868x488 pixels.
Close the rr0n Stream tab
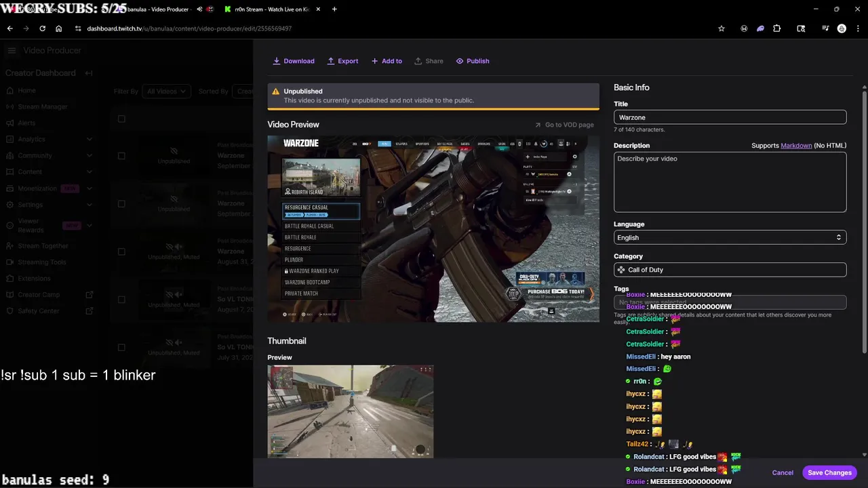pos(318,9)
